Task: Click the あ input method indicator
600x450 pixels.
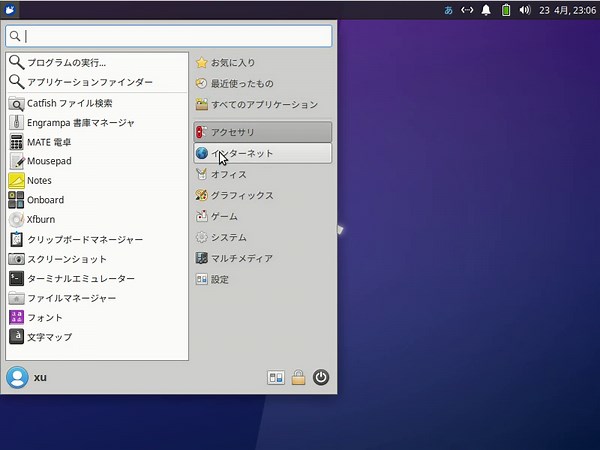Action: pos(448,10)
